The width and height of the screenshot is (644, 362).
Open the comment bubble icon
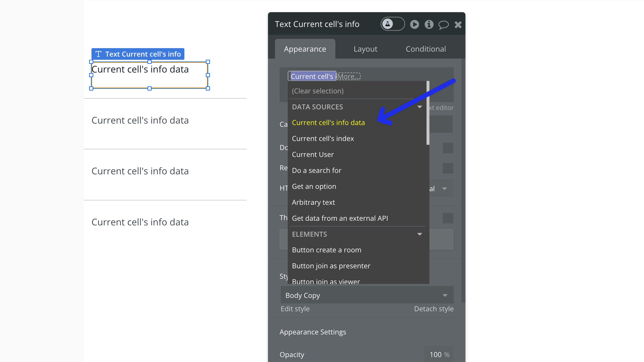click(443, 25)
